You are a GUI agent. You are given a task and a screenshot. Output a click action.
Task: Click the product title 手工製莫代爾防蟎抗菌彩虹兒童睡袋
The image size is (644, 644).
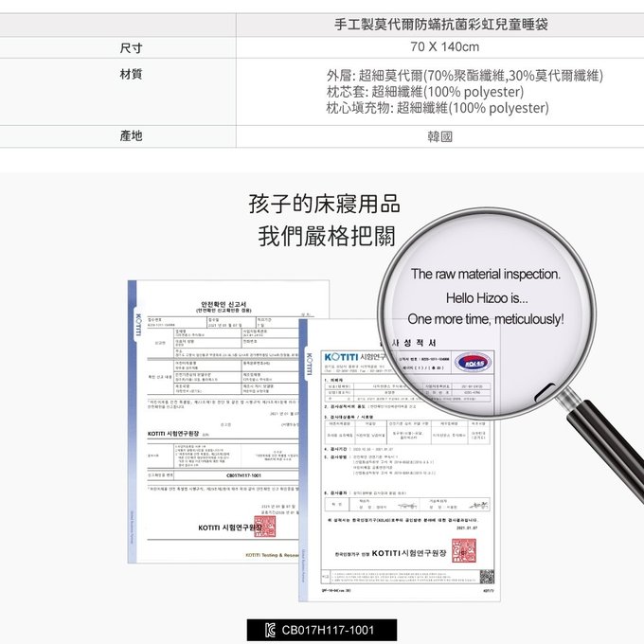coord(440,25)
